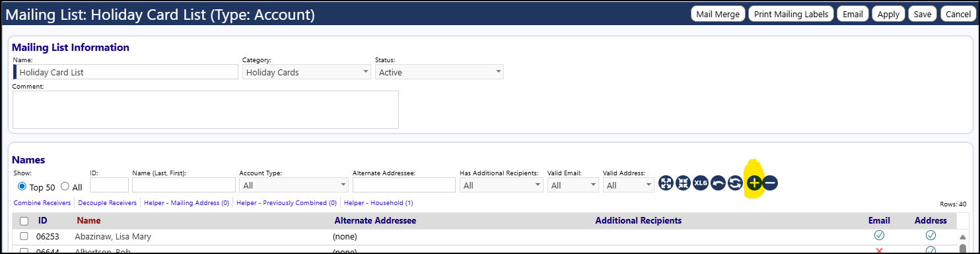Image resolution: width=980 pixels, height=254 pixels.
Task: Click the Decouple Receivers link
Action: pos(108,203)
